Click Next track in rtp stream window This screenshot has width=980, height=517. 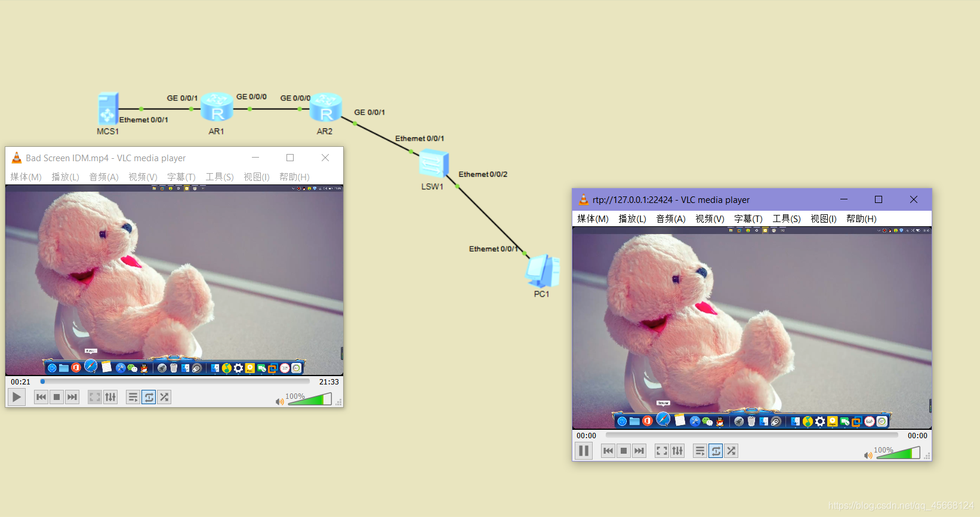pos(639,451)
